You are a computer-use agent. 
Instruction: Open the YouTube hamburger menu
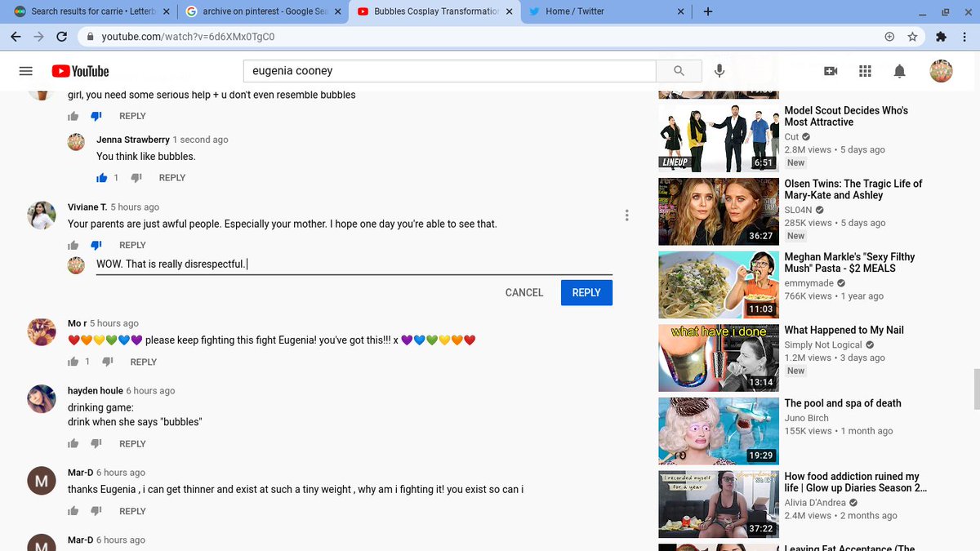(x=25, y=70)
